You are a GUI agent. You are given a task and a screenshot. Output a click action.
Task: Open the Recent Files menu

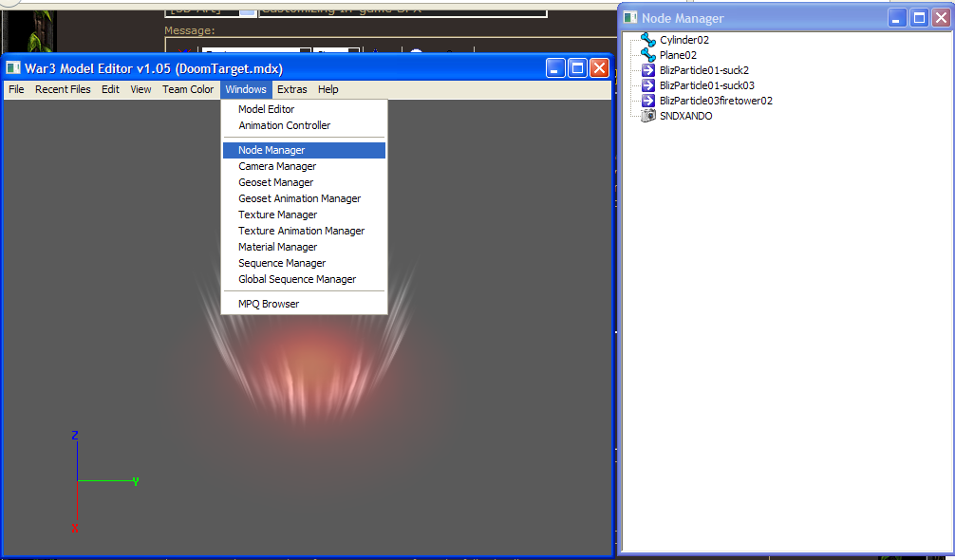pyautogui.click(x=63, y=89)
